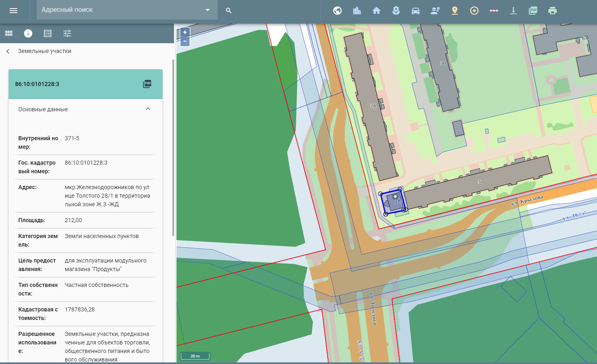Click the worker with gears icon
Viewport: 597px width, 364px height.
pyautogui.click(x=435, y=11)
